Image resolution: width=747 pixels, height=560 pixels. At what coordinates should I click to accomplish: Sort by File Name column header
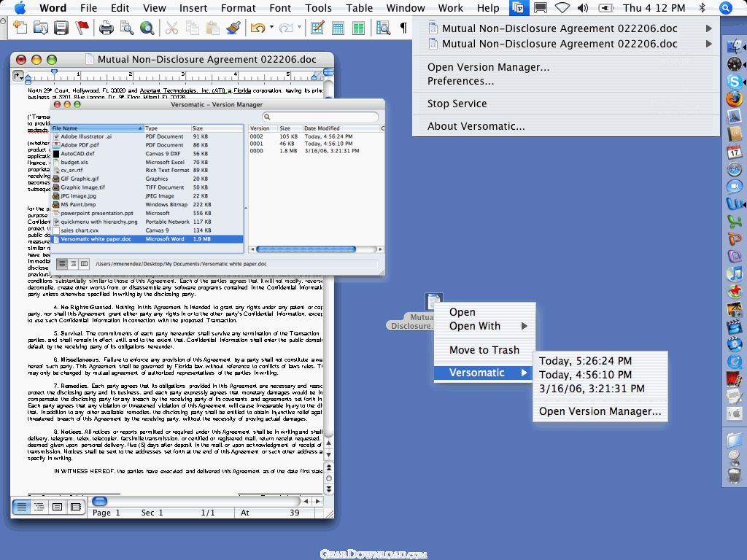click(97, 128)
